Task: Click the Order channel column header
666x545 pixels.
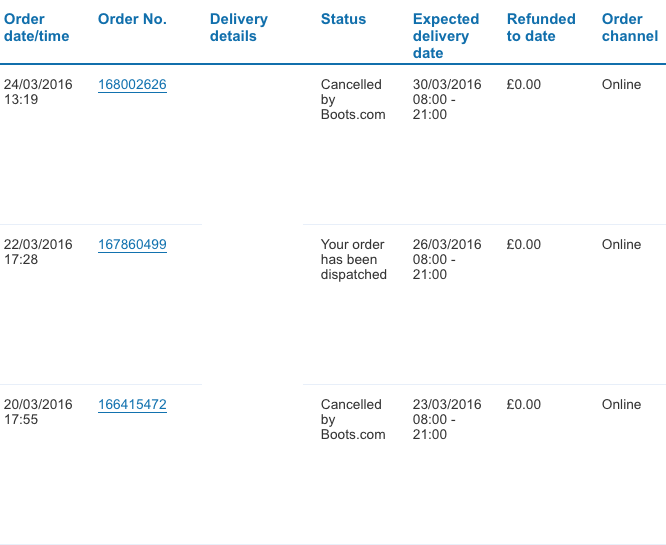Action: pyautogui.click(x=630, y=27)
